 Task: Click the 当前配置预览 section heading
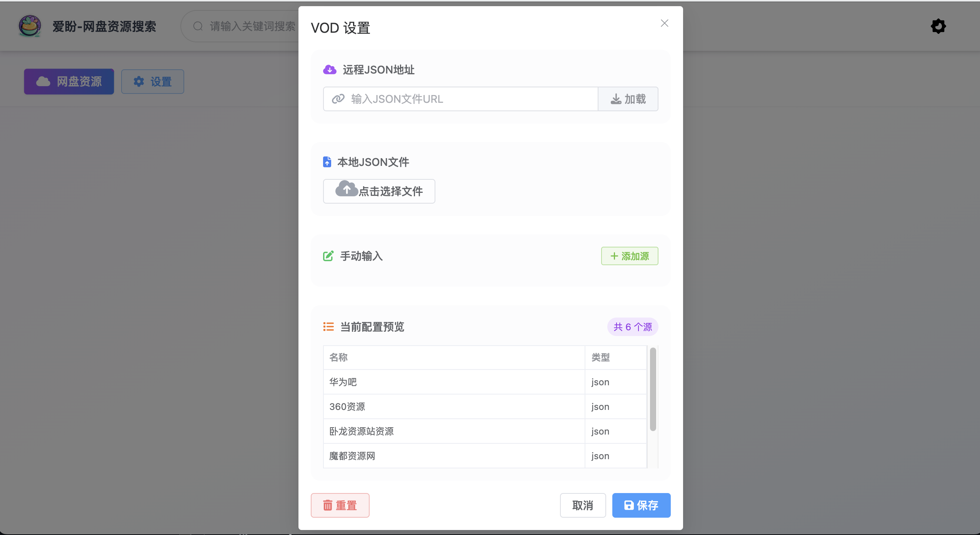[x=372, y=327]
